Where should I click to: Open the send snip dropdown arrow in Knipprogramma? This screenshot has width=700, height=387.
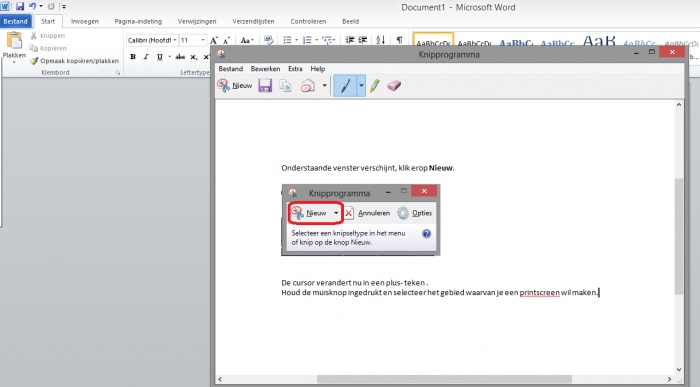[x=325, y=85]
